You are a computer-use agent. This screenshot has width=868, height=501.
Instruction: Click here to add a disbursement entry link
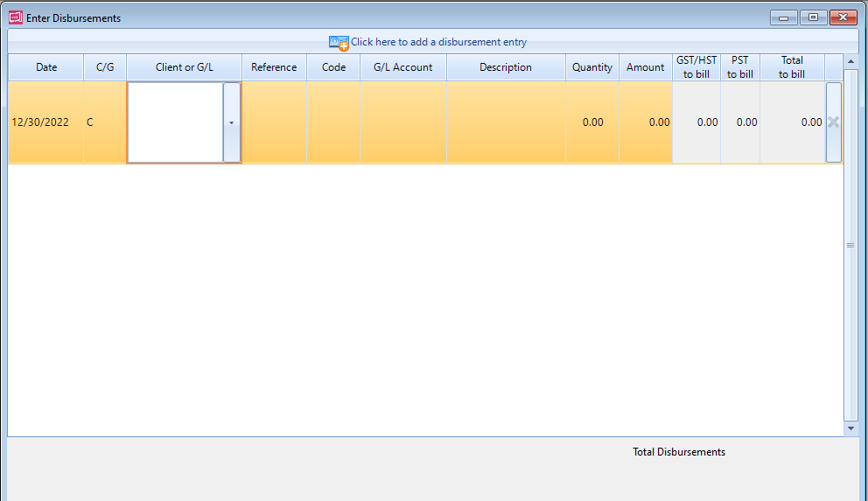438,42
